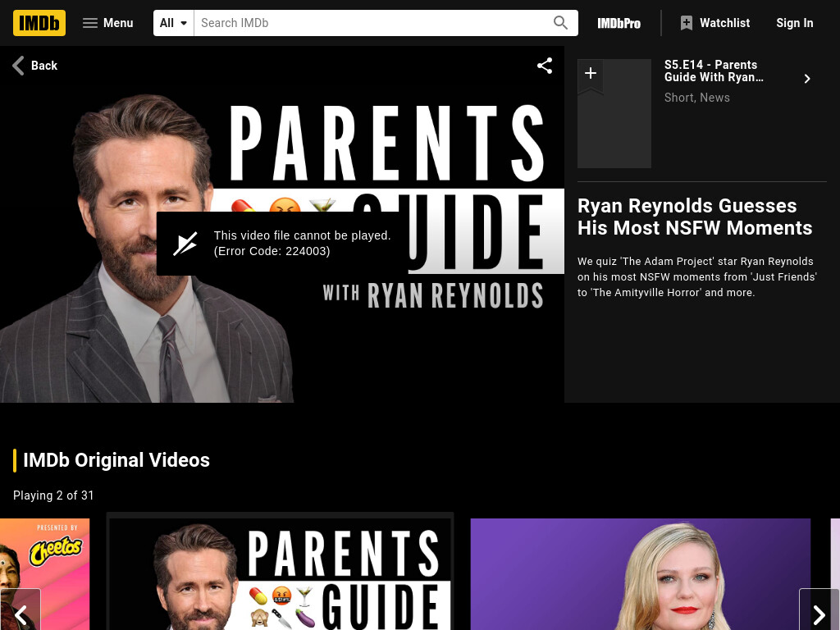The image size is (840, 630).
Task: Click the share icon on the video
Action: point(545,66)
